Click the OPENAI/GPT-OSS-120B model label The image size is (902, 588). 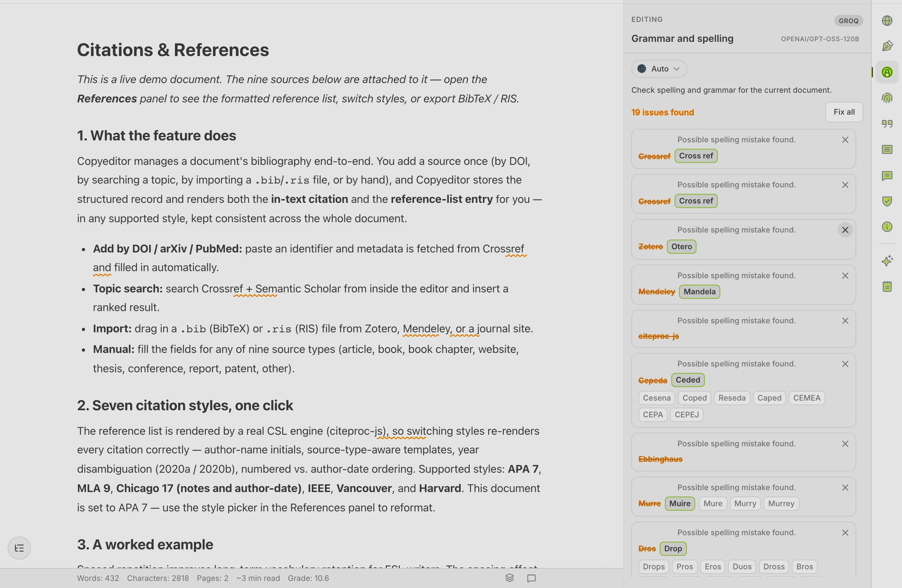(820, 39)
